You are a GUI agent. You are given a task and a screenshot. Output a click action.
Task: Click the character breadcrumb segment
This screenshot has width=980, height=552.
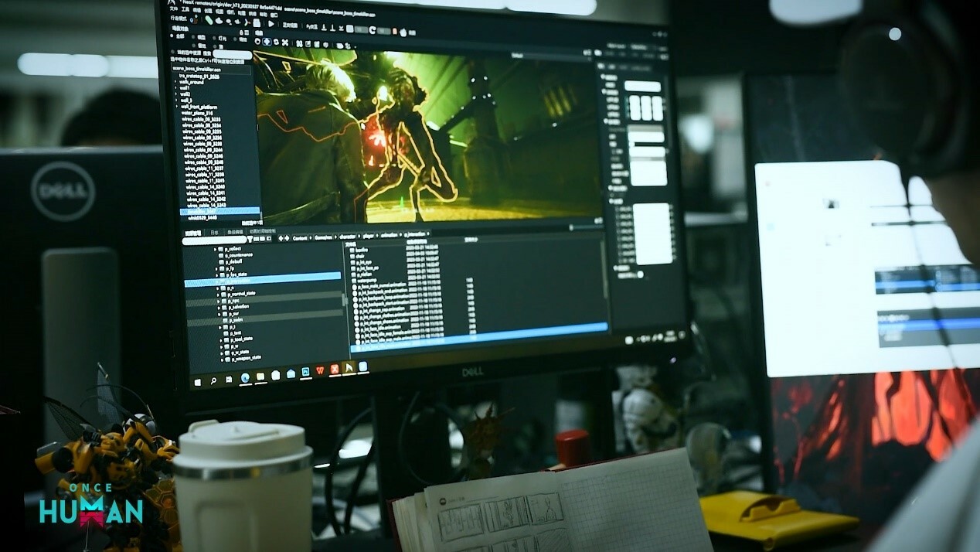click(348, 237)
